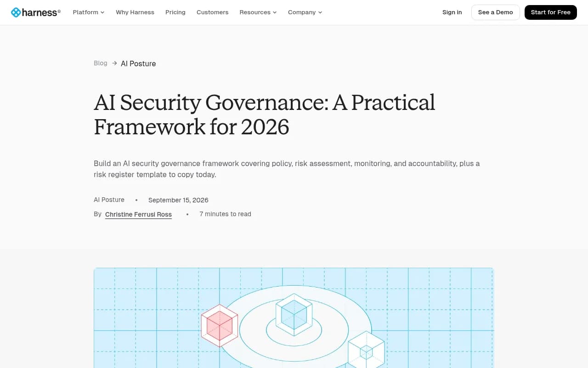Click the Sign in link
This screenshot has width=588, height=368.
pyautogui.click(x=452, y=12)
